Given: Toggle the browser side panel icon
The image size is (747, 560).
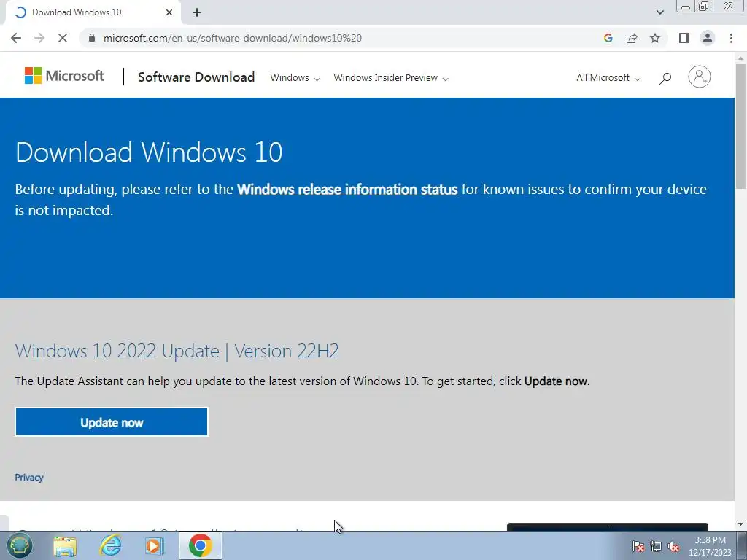Looking at the screenshot, I should tap(684, 38).
